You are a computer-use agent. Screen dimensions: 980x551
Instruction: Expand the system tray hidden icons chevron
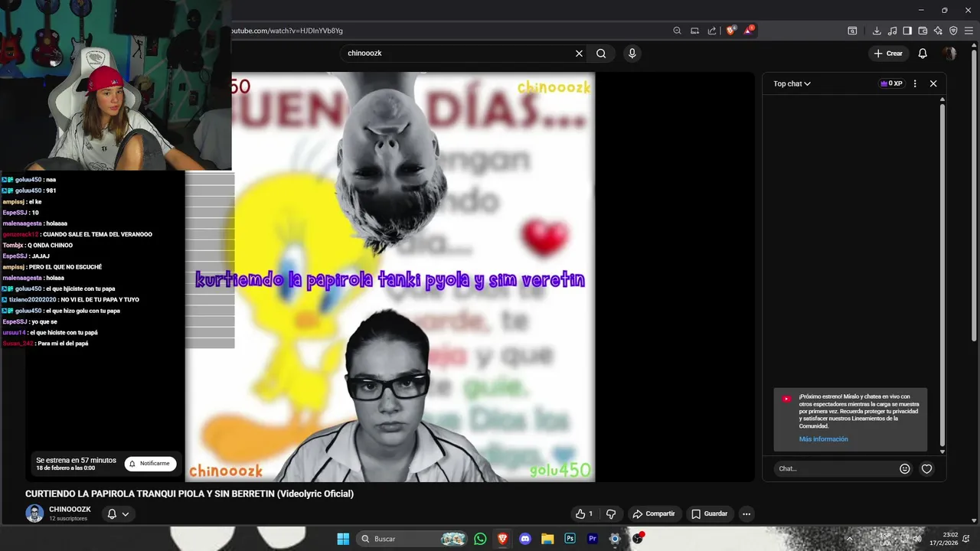point(849,539)
